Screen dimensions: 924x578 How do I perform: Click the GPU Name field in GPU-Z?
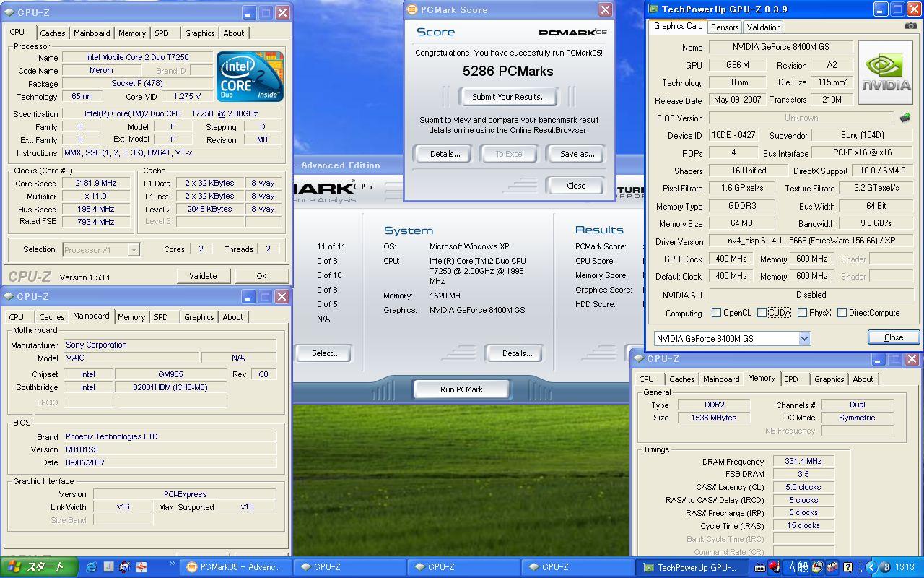click(780, 47)
